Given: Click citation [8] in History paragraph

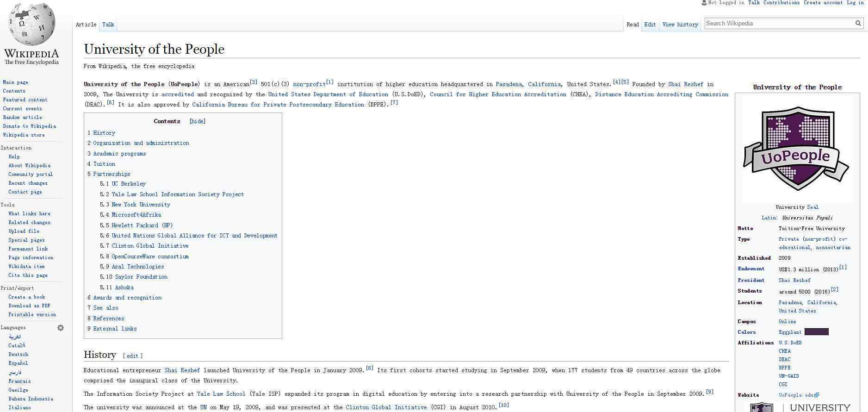Looking at the screenshot, I should pos(369,368).
